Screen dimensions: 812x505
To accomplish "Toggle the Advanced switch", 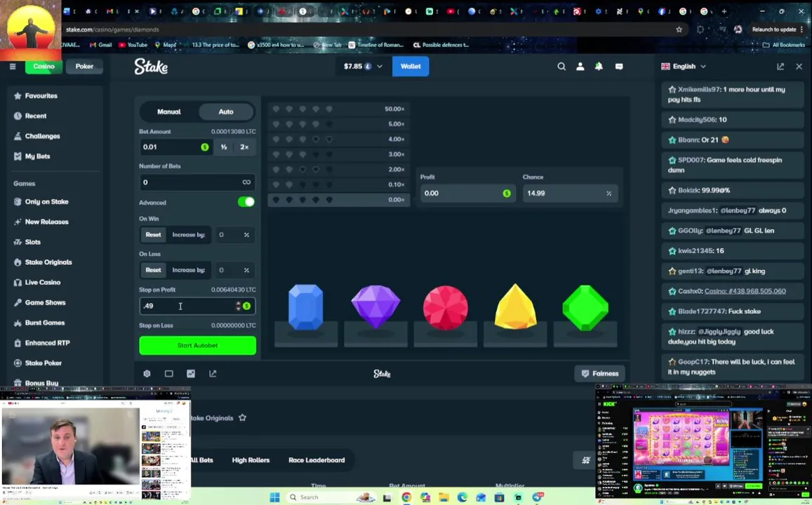I will point(246,202).
